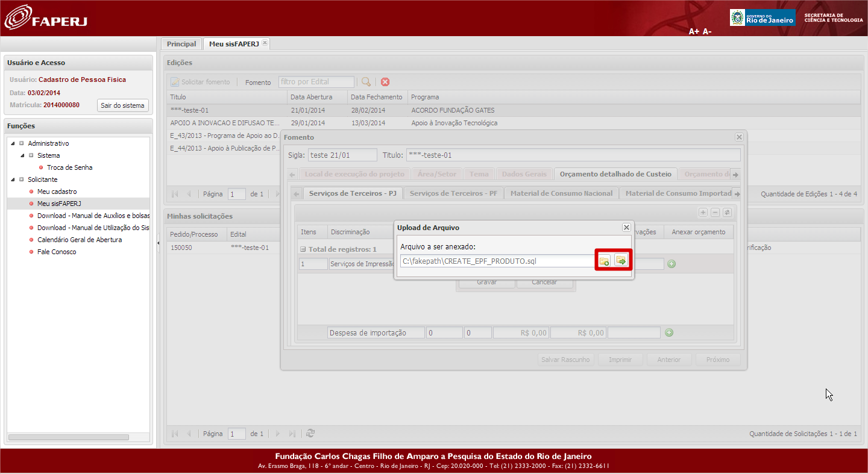Select 'APOIO A INOVACAO E DIFUSAO TE...' row
Viewport: 868px width, 474px height.
513,123
